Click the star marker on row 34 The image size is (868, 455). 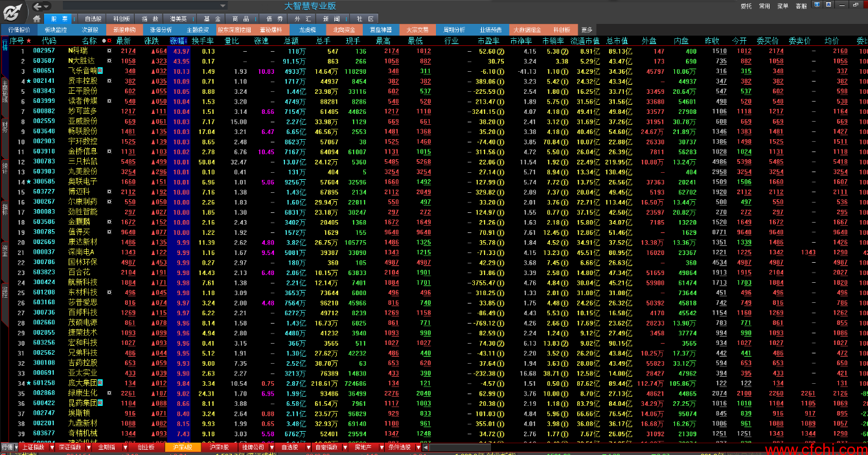pos(29,383)
